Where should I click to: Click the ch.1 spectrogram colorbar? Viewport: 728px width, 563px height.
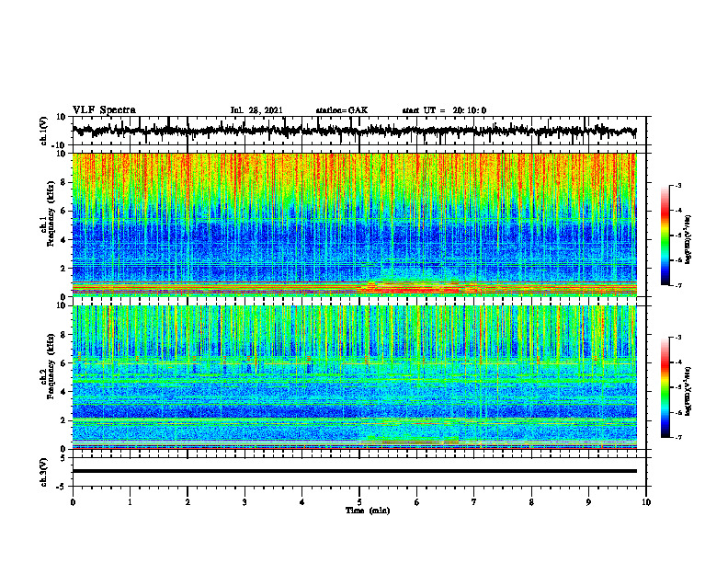tap(665, 236)
